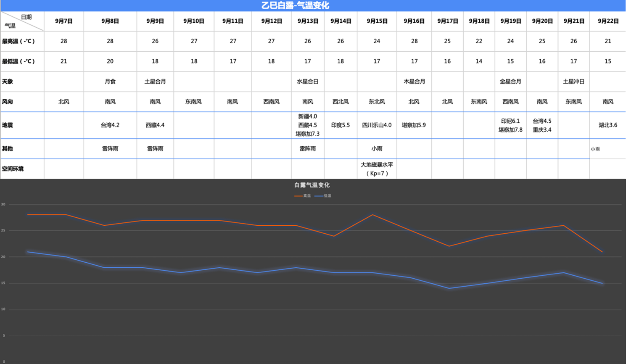Image resolution: width=626 pixels, height=364 pixels.
Task: Click the 最低温 value 21 under 9月7日
Action: (64, 61)
